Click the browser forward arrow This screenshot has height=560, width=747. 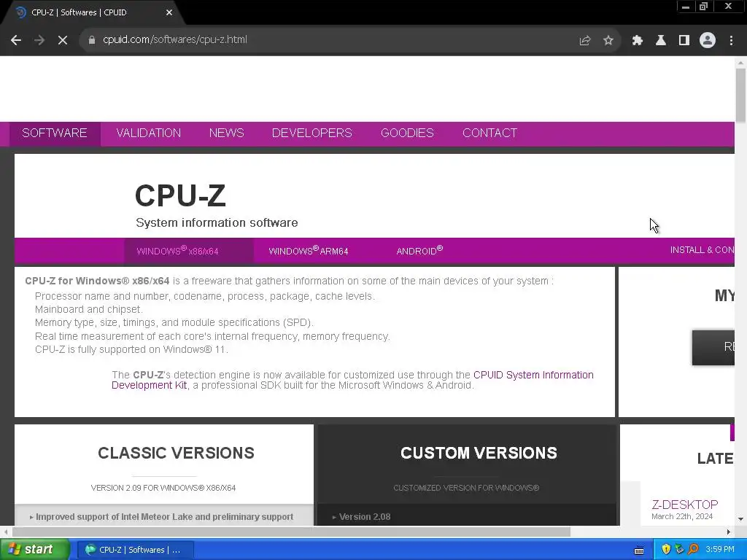39,41
